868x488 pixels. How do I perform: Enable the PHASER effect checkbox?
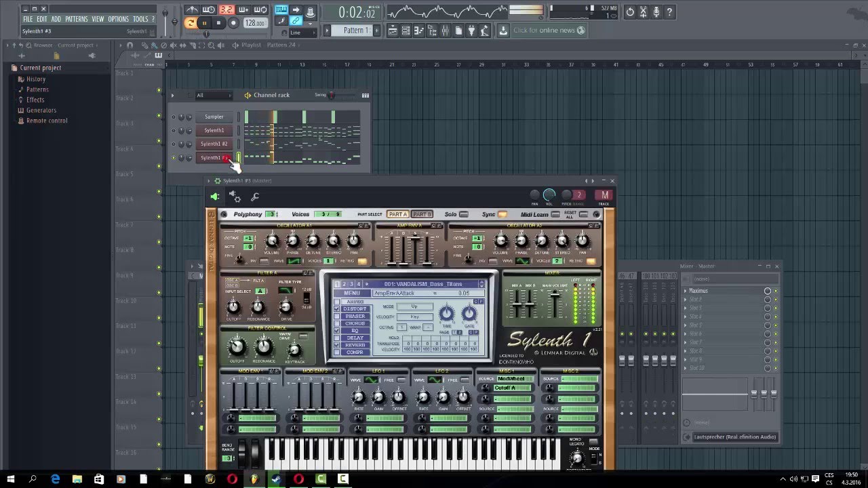point(336,317)
